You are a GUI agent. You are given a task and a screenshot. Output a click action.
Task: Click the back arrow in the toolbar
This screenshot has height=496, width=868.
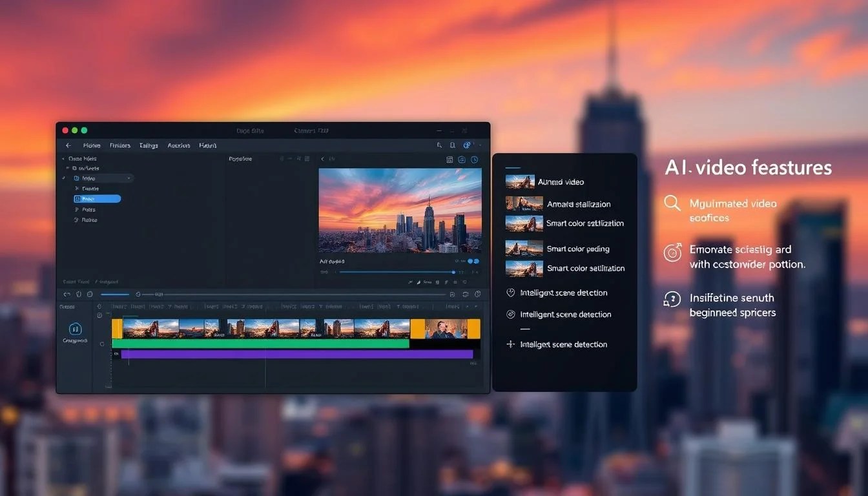(68, 145)
